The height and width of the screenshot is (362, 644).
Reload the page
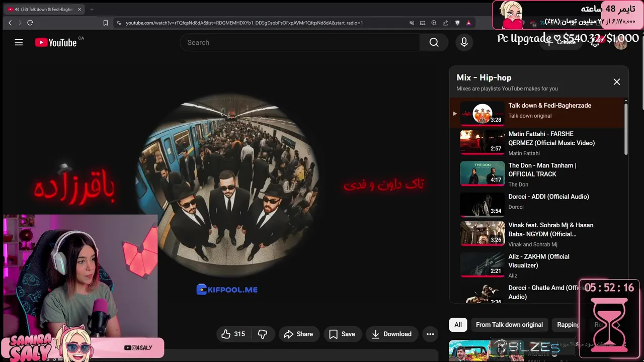pyautogui.click(x=30, y=23)
